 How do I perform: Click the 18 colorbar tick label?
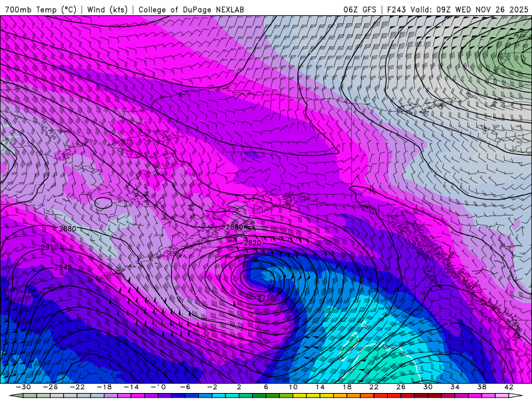(346, 387)
